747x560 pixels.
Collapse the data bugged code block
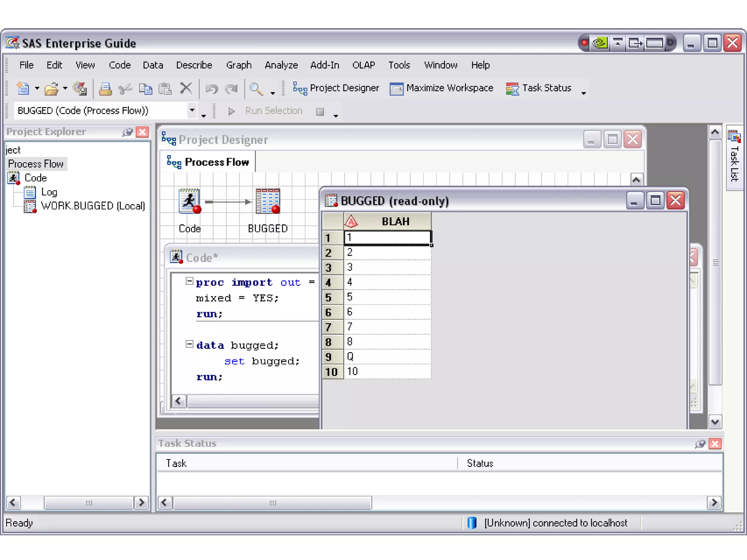(189, 344)
